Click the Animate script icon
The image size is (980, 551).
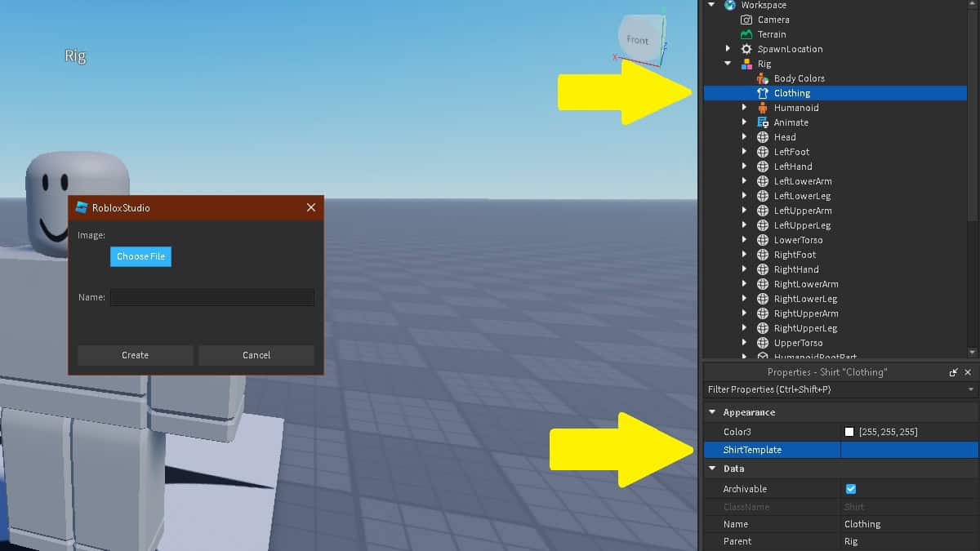[x=762, y=122]
